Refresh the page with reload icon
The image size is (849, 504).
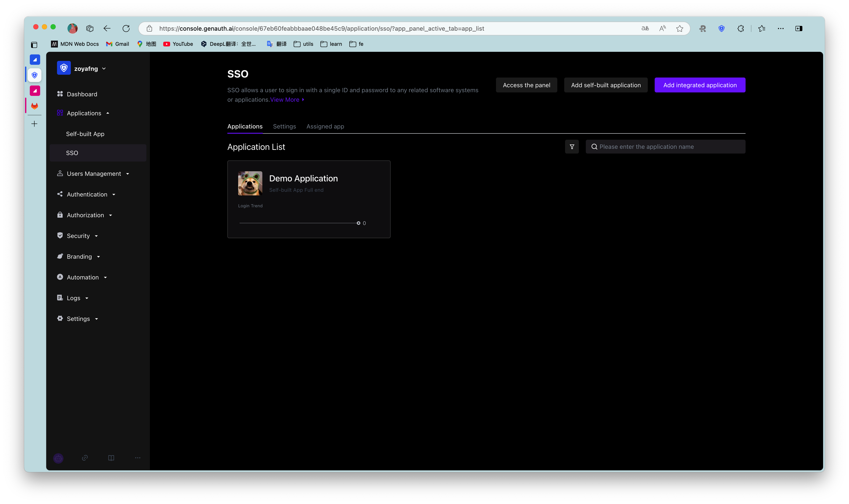(x=126, y=29)
